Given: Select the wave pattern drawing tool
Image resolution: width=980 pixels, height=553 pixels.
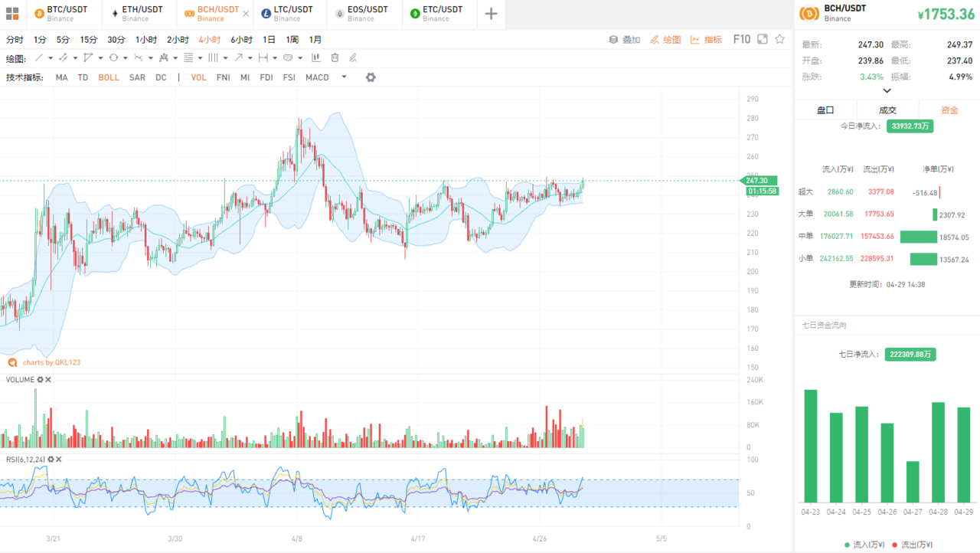Looking at the screenshot, I should pos(138,57).
